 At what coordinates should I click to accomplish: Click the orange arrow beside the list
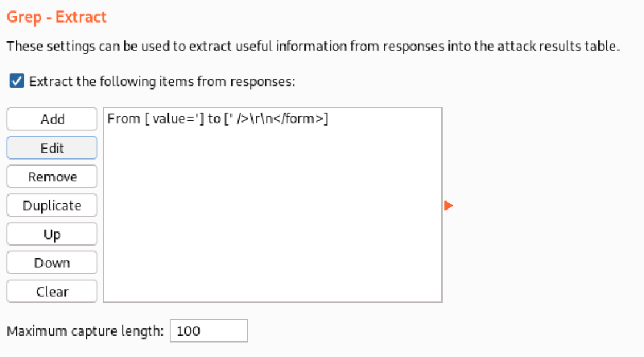tap(448, 206)
